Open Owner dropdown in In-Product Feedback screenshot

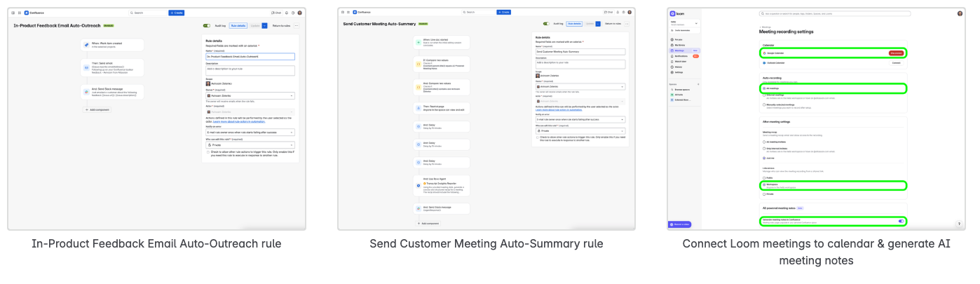click(x=250, y=95)
